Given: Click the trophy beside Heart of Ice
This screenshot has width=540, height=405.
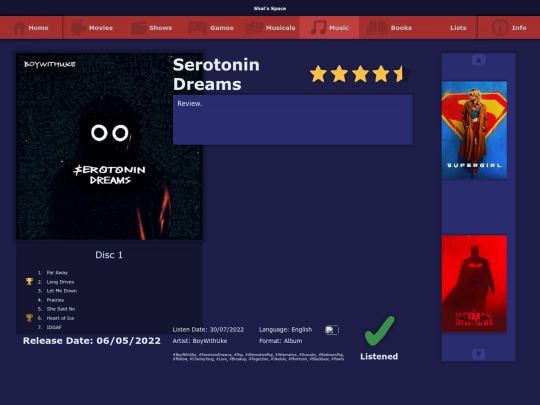Looking at the screenshot, I should [29, 318].
